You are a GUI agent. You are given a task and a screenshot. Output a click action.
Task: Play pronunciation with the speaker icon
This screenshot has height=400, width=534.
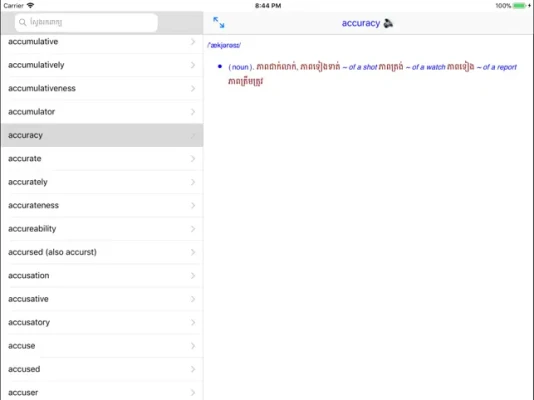(388, 23)
